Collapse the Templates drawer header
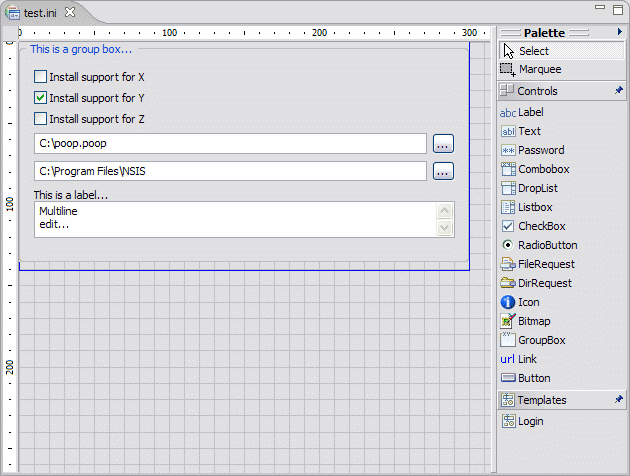Image resolution: width=630 pixels, height=476 pixels. click(x=562, y=400)
